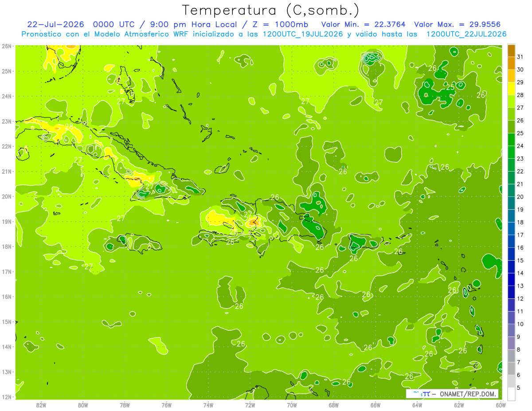The width and height of the screenshot is (532, 411).
Task: Click the 'Valor Min. = 22.3764' value
Action: tap(364, 24)
